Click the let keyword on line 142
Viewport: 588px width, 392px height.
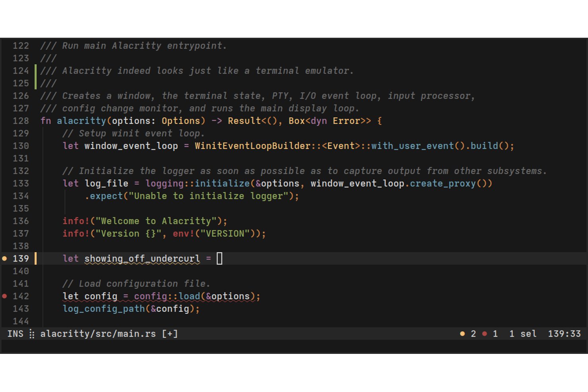pos(71,296)
